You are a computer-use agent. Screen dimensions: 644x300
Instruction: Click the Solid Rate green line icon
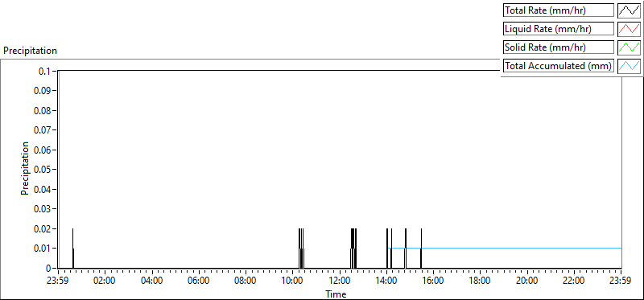pyautogui.click(x=629, y=47)
